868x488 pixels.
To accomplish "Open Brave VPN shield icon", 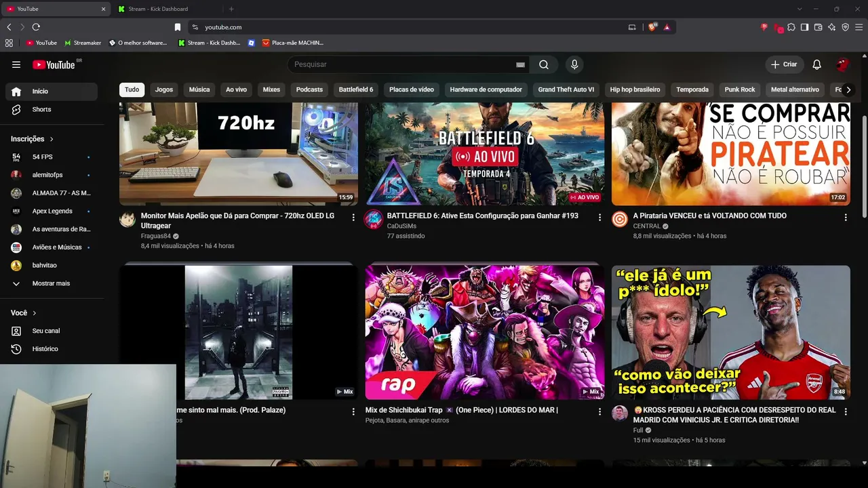I will click(x=845, y=27).
